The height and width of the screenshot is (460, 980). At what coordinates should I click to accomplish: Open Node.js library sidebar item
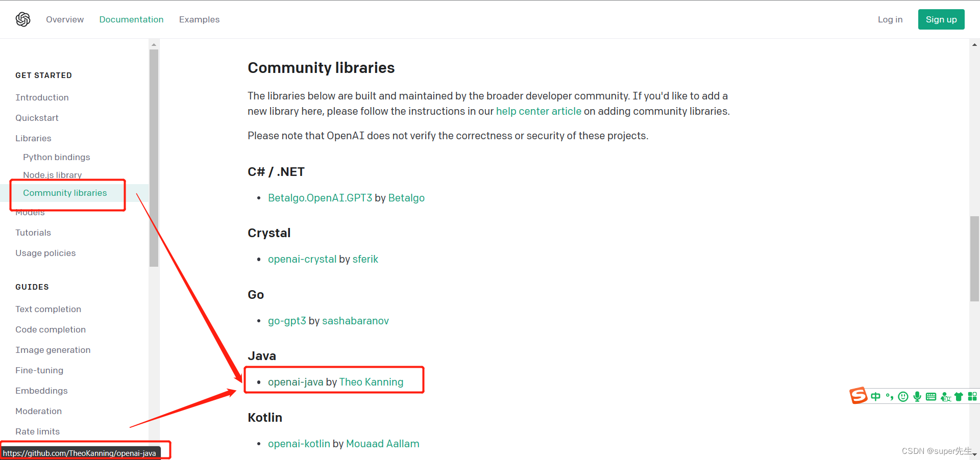52,174
